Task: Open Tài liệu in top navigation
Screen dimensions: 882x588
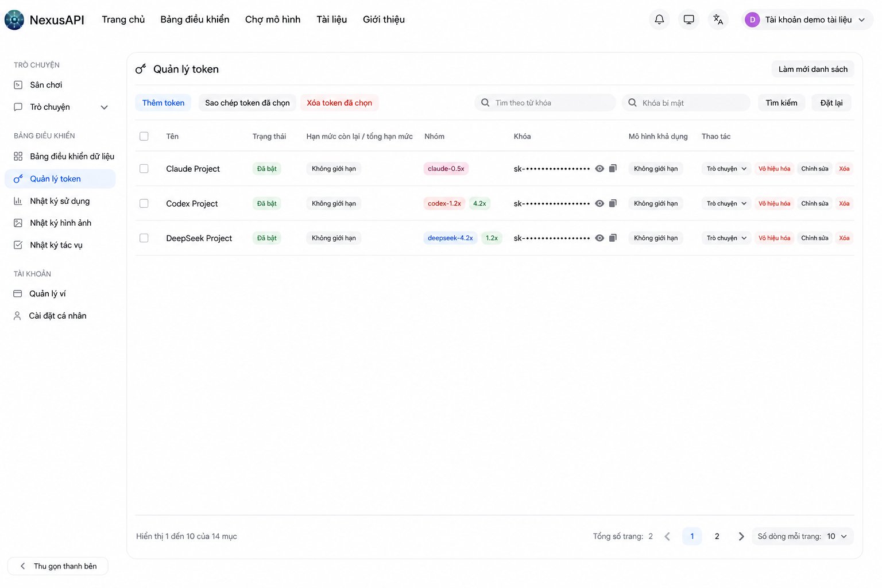Action: tap(332, 20)
